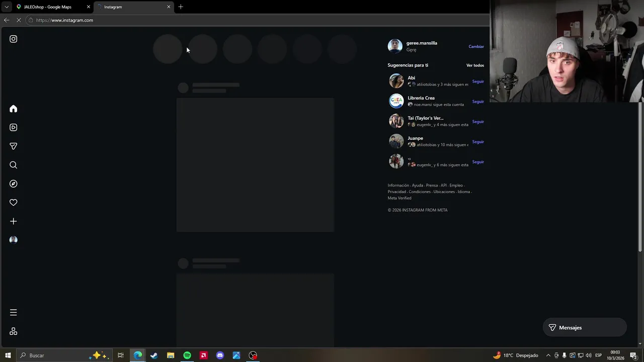Image resolution: width=644 pixels, height=362 pixels.
Task: Open Direct messages paper-plane icon in sidebar
Action: click(x=14, y=146)
